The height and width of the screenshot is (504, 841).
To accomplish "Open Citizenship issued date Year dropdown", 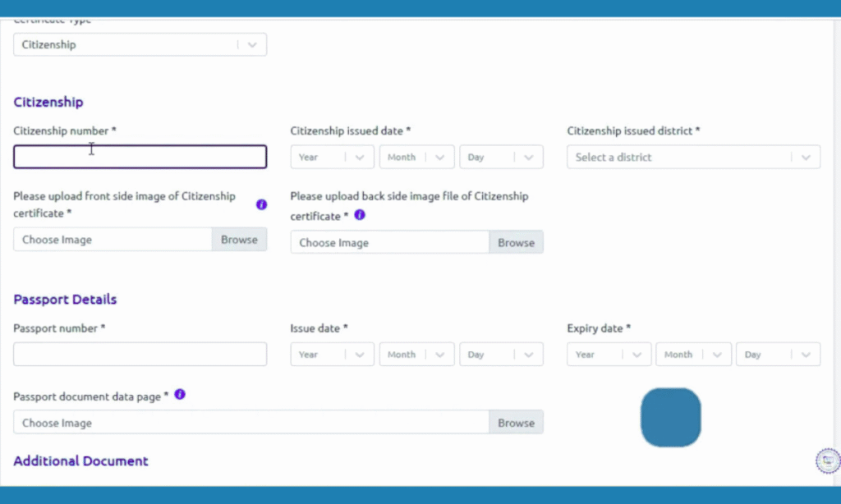I will (332, 158).
